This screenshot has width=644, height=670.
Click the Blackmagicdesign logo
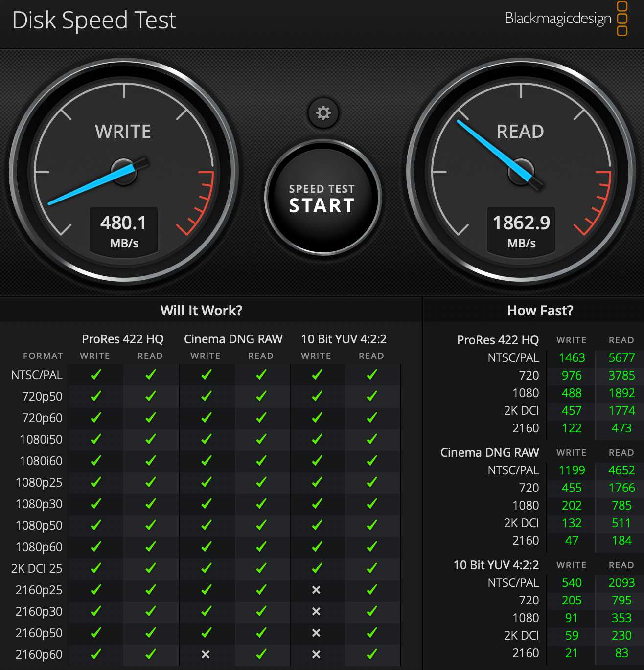click(566, 19)
